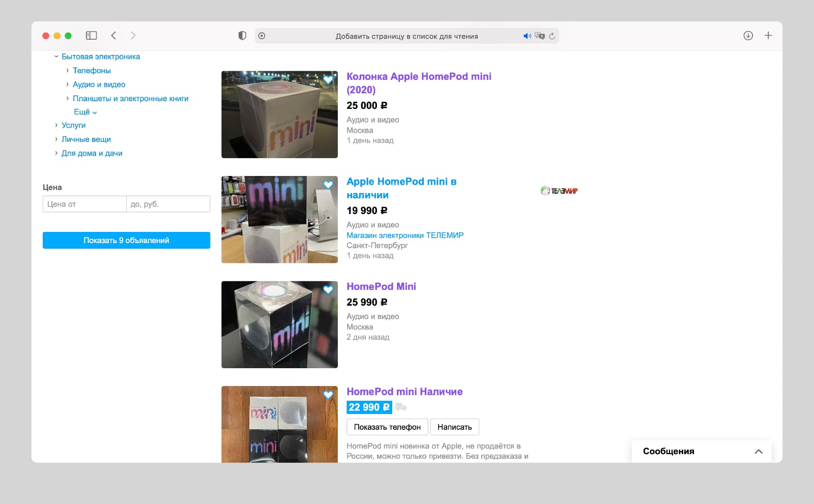Viewport: 814px width, 504px height.
Task: Expand the Личные вещи category arrow
Action: point(56,139)
